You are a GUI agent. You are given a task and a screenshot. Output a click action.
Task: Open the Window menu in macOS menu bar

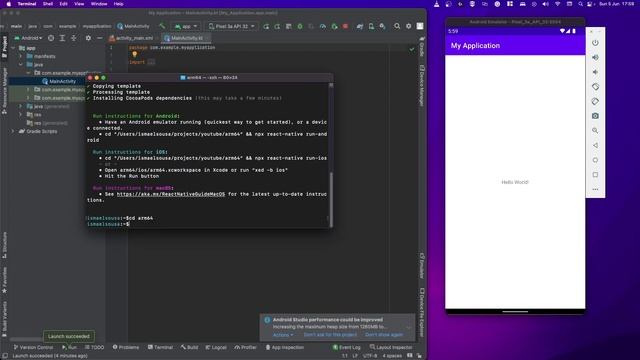click(99, 4)
